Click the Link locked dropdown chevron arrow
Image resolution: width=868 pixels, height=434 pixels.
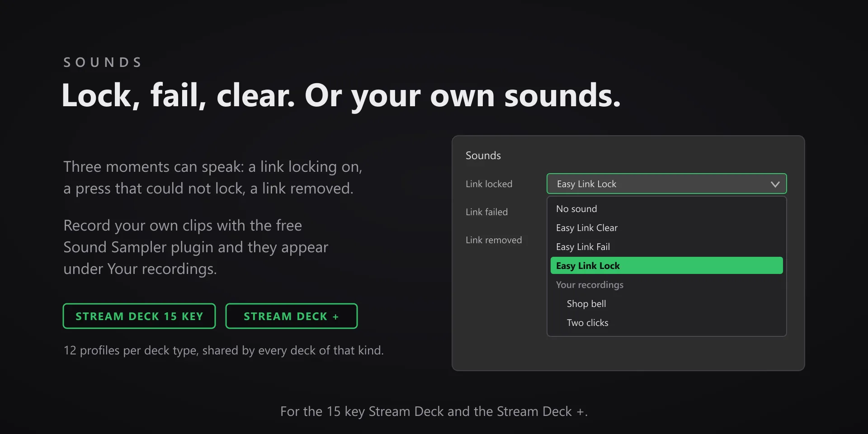click(775, 184)
